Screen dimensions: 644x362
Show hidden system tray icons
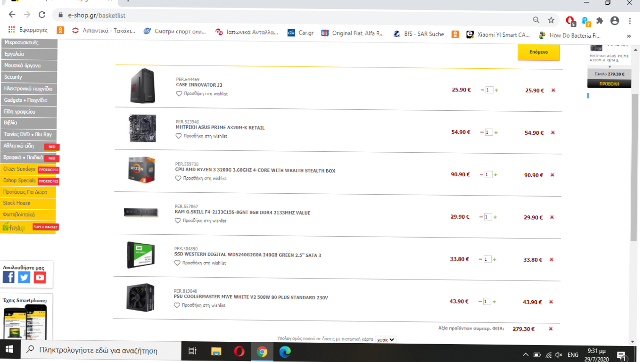pyautogui.click(x=526, y=354)
